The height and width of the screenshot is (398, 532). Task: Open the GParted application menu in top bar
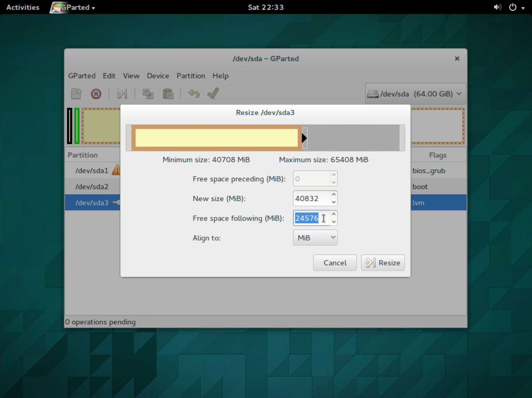click(73, 7)
